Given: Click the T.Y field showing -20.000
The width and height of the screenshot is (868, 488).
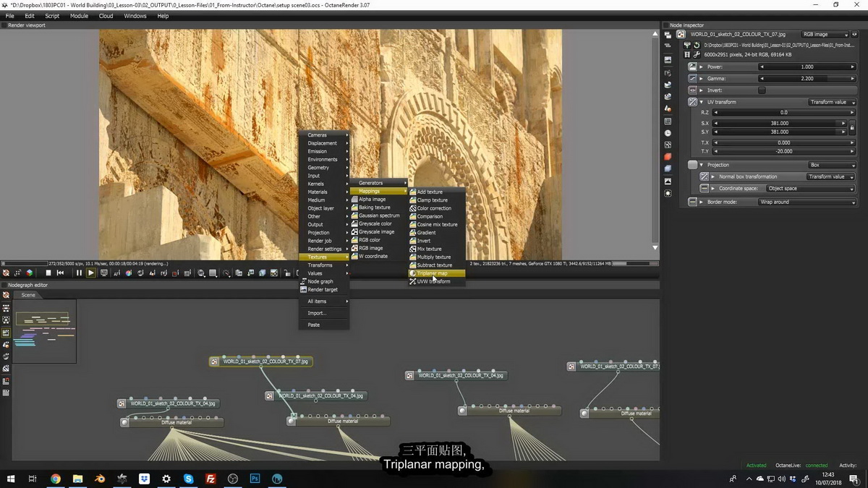Looking at the screenshot, I should [x=784, y=151].
